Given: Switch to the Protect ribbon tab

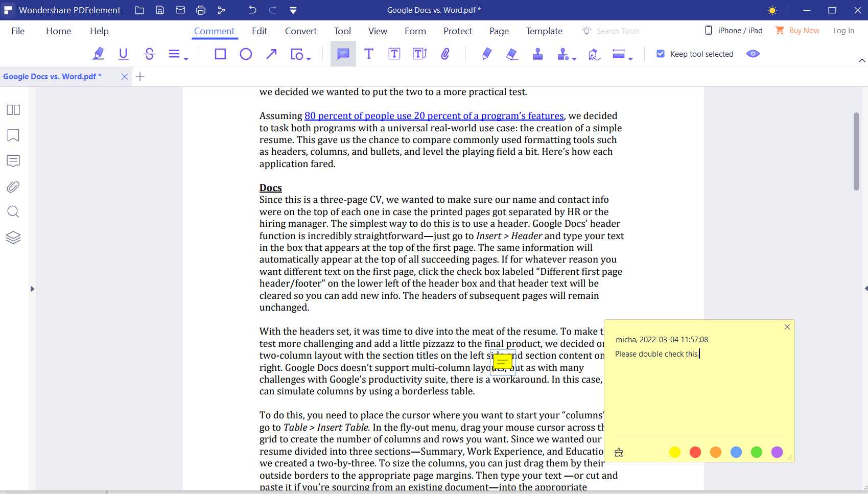Looking at the screenshot, I should coord(457,31).
